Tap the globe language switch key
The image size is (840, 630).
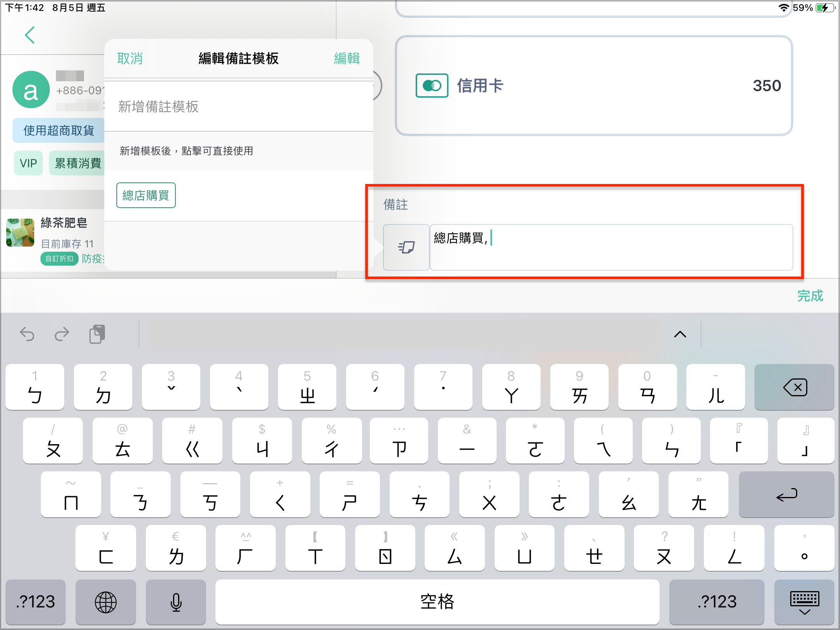[106, 602]
